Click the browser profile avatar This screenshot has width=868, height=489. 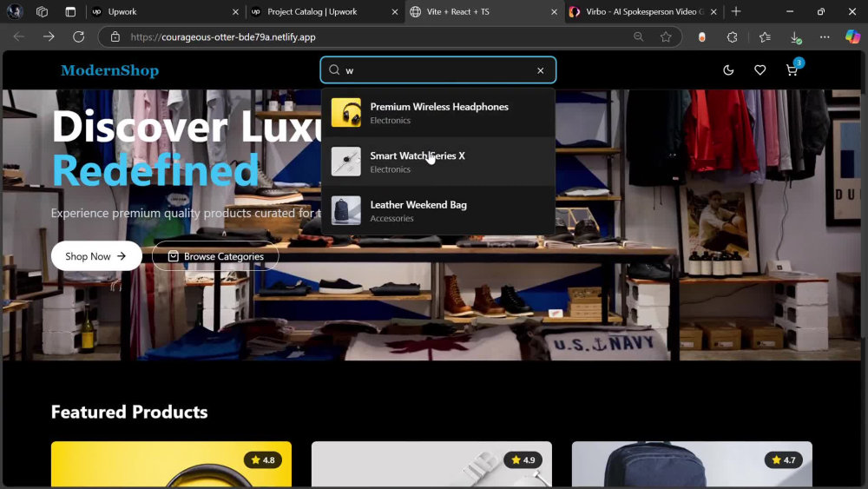click(15, 11)
